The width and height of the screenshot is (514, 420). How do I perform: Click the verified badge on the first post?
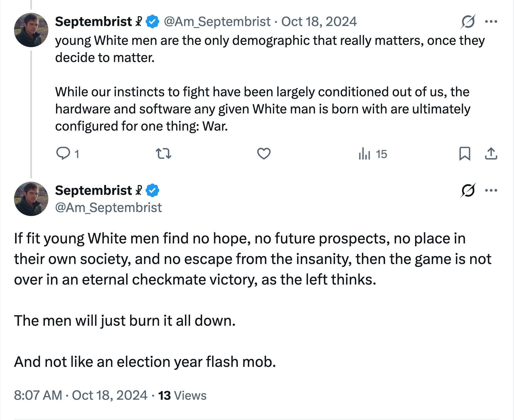[153, 22]
